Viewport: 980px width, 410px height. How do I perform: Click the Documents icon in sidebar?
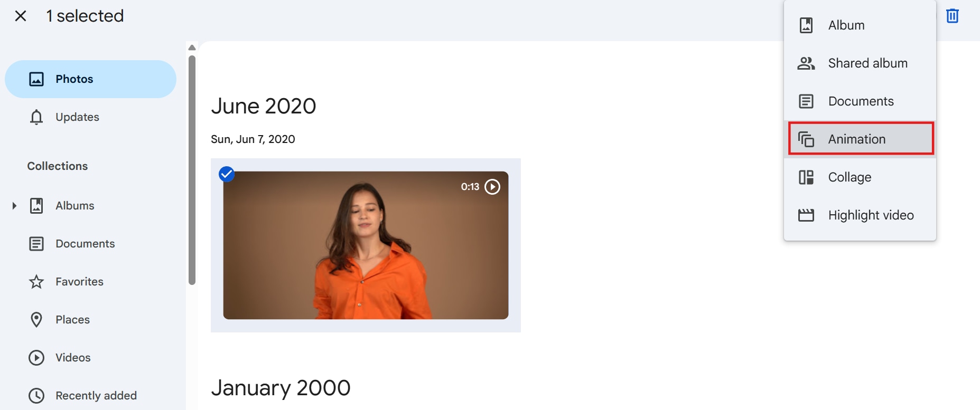tap(36, 244)
